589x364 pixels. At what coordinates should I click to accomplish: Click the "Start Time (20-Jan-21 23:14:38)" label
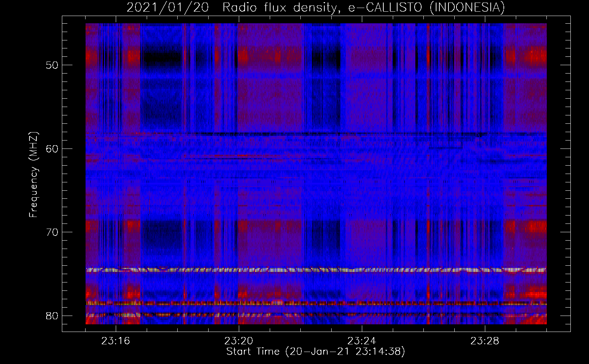pyautogui.click(x=316, y=352)
